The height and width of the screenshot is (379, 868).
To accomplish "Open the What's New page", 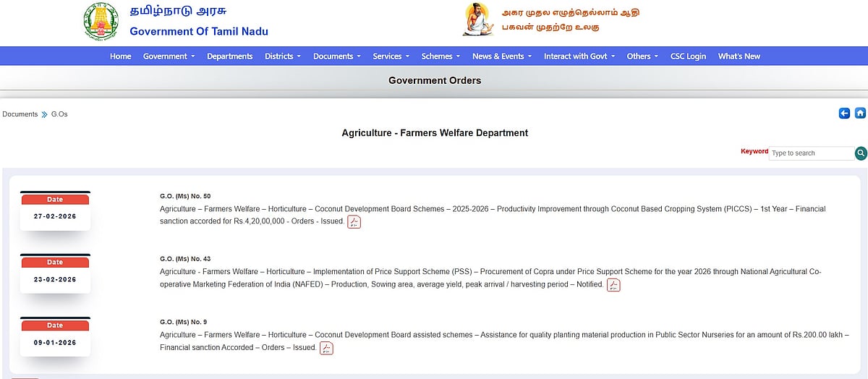I will point(739,56).
